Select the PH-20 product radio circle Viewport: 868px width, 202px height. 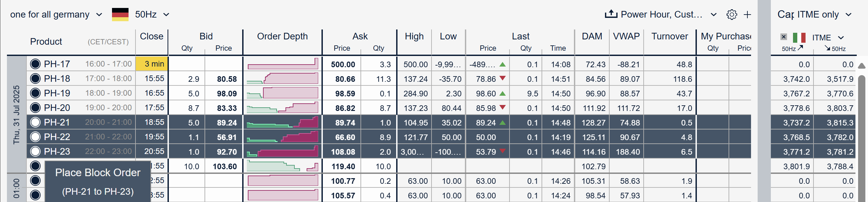tap(35, 107)
